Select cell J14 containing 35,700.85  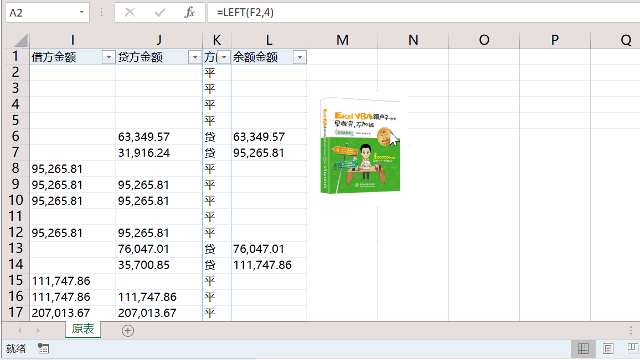159,265
